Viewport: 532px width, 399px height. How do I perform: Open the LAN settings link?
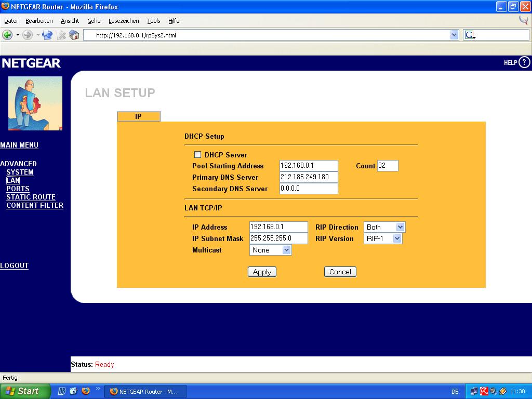point(13,180)
